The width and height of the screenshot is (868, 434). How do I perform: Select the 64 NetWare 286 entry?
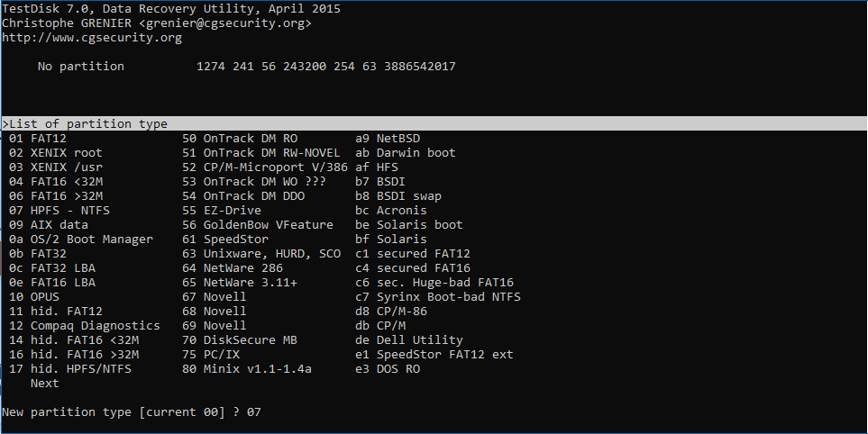[x=233, y=267]
